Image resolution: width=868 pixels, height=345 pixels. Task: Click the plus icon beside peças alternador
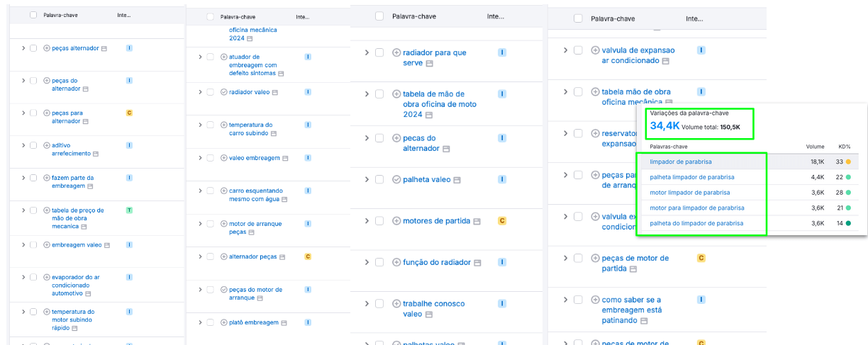click(x=47, y=48)
